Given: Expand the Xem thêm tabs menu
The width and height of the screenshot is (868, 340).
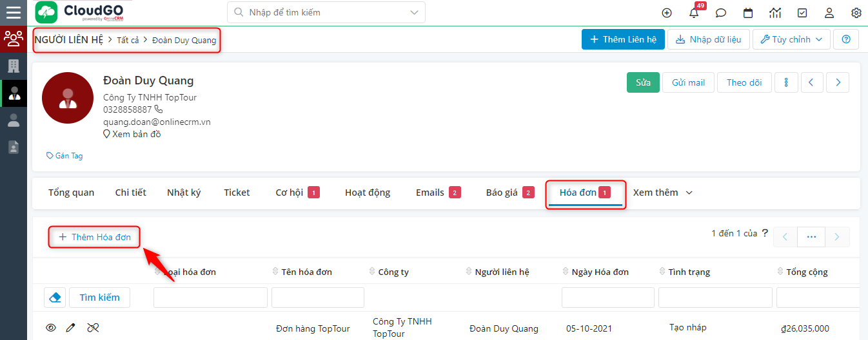Looking at the screenshot, I should click(x=662, y=193).
